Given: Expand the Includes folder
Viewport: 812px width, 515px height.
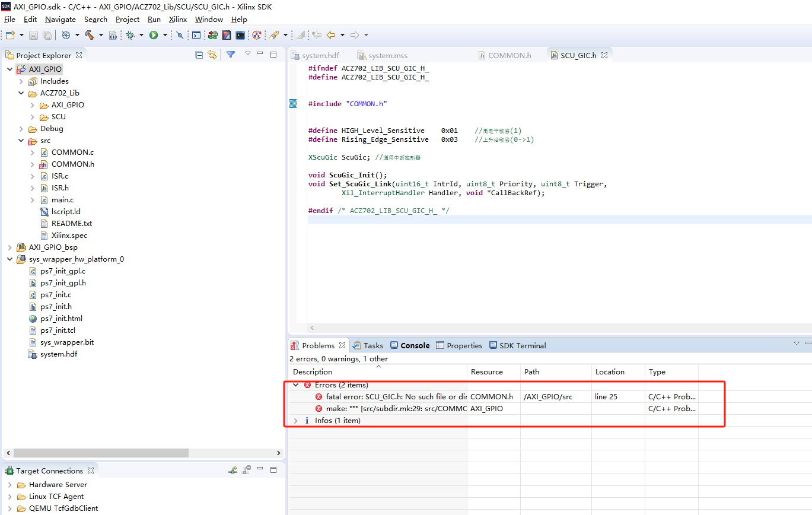Looking at the screenshot, I should [21, 81].
